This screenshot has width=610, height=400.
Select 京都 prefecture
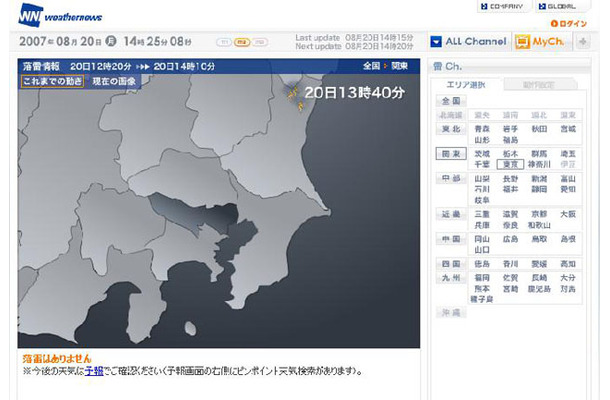point(539,214)
